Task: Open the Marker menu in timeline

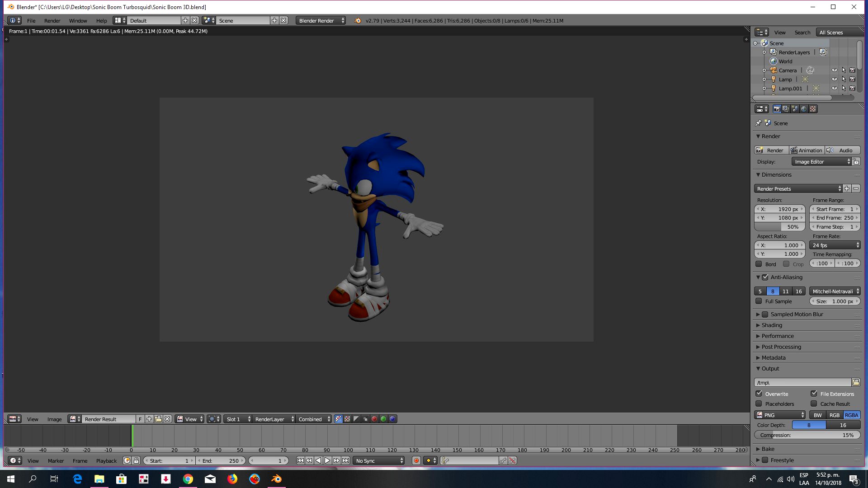Action: coord(56,460)
